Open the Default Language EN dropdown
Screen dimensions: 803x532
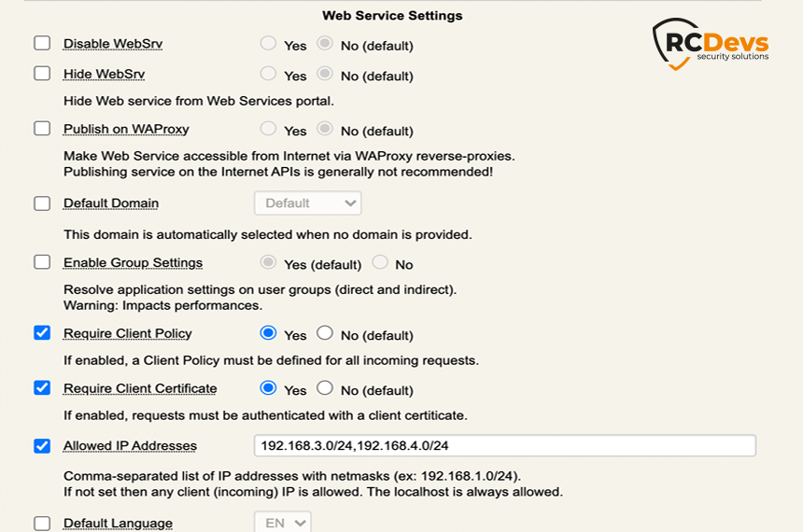click(x=282, y=523)
